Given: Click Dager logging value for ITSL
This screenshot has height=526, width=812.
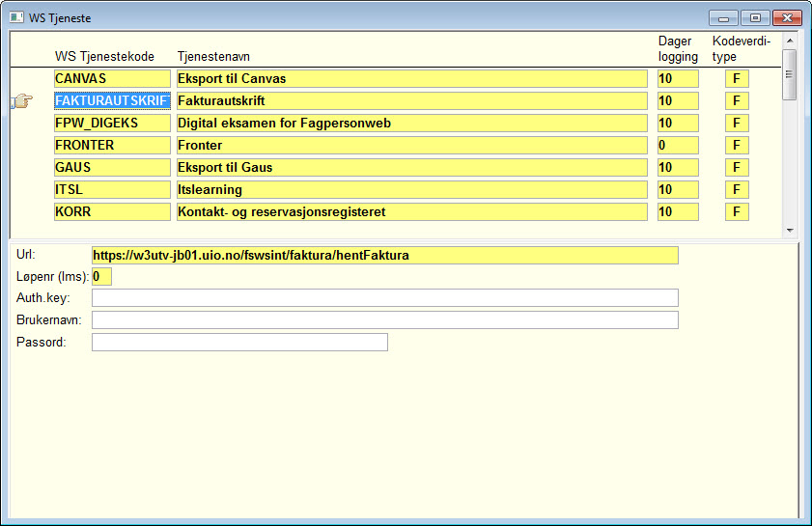Looking at the screenshot, I should coord(678,189).
